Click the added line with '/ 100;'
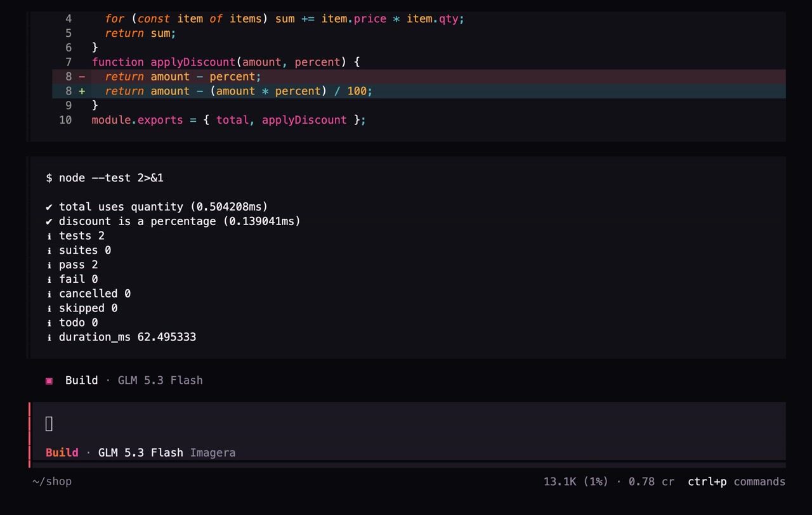The image size is (812, 515). 419,91
